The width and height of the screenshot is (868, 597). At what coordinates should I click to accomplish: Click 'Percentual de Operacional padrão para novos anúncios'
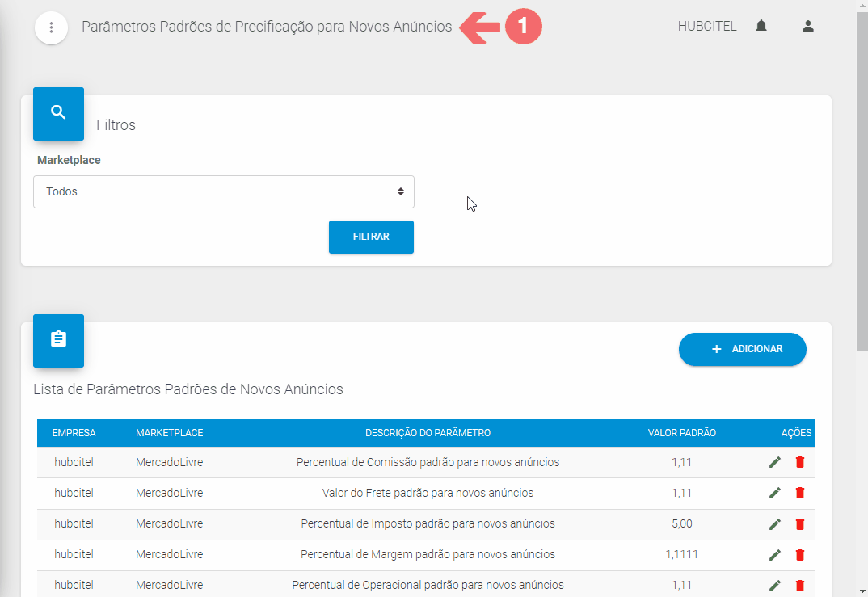point(428,585)
